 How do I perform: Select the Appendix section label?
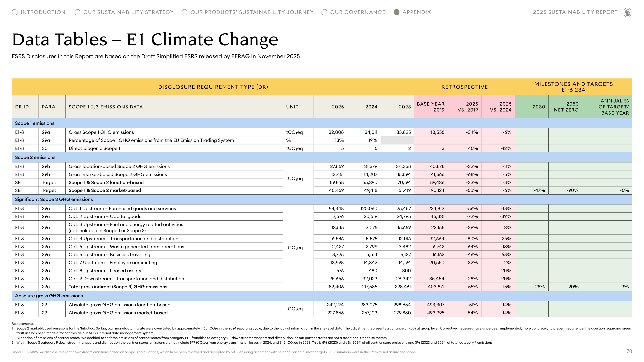pos(417,12)
